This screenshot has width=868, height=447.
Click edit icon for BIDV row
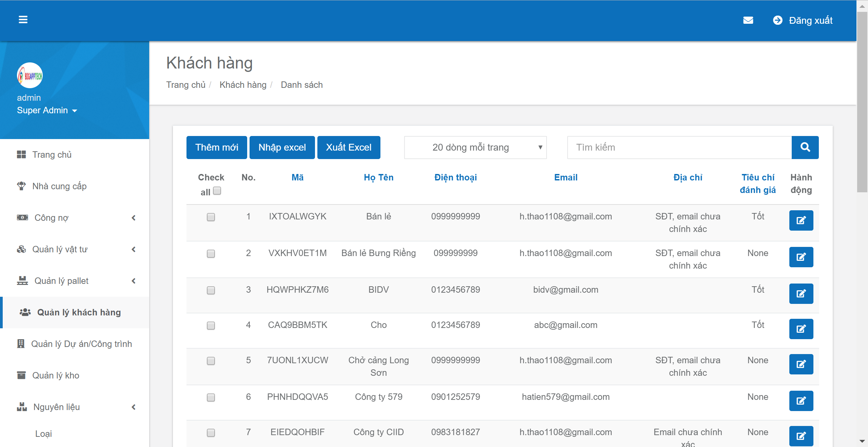click(801, 294)
